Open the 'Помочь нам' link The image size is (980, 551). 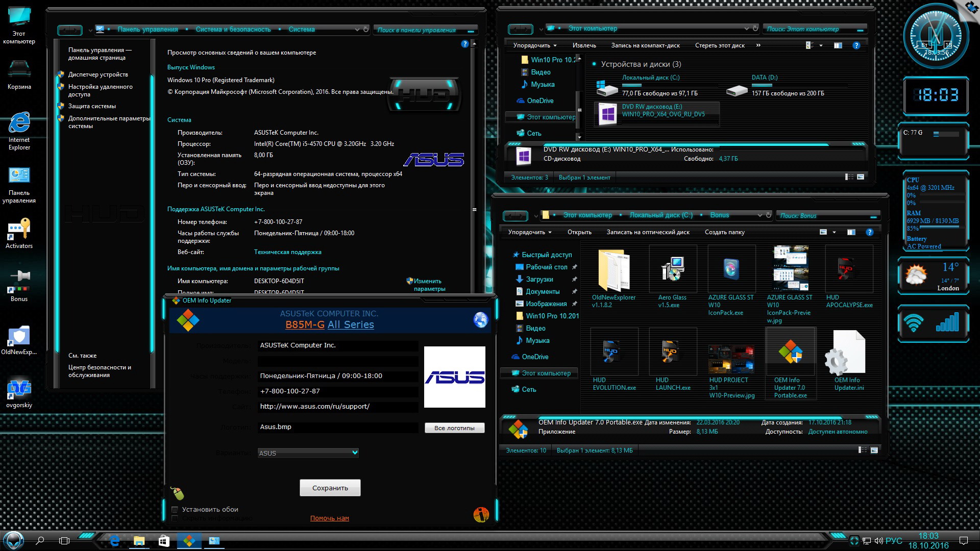click(x=330, y=518)
